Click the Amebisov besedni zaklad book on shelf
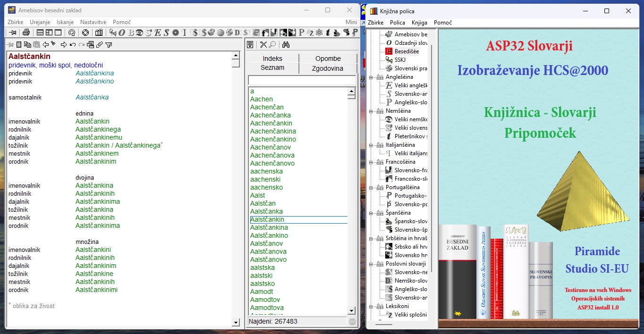Image resolution: width=644 pixels, height=334 pixels. pyautogui.click(x=458, y=271)
